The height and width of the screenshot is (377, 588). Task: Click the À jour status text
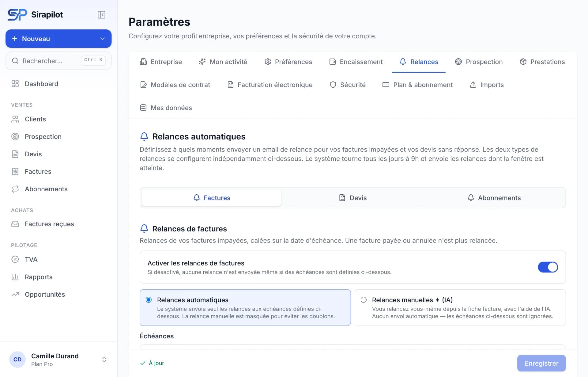[156, 363]
